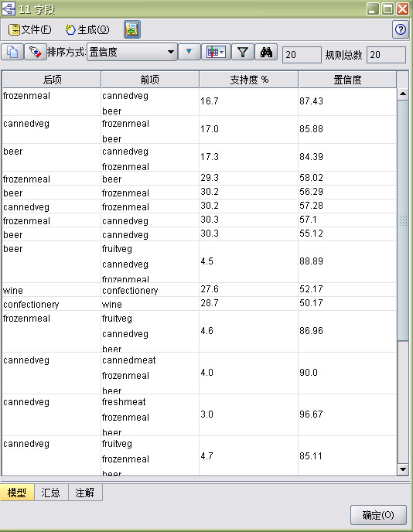The width and height of the screenshot is (413, 532).
Task: Switch to the 汇总 tab
Action: [x=51, y=493]
